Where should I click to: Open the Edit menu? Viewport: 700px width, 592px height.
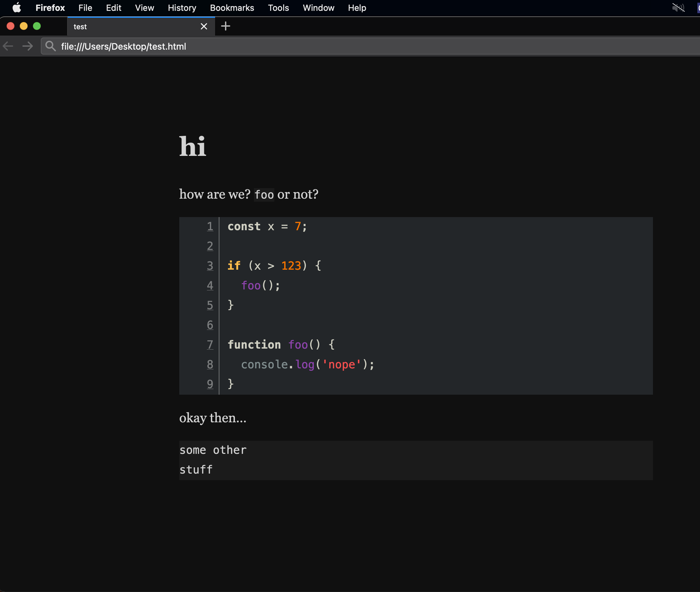(x=114, y=8)
